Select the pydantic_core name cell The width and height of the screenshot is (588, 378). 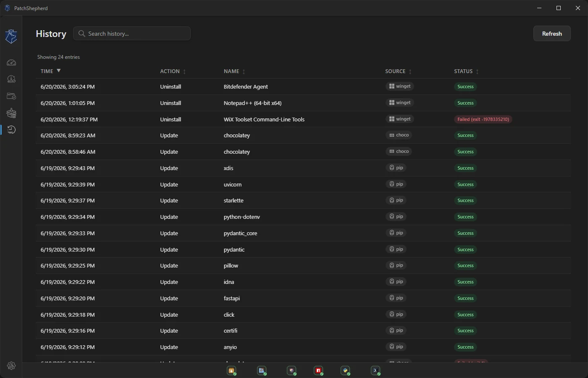[x=240, y=233]
